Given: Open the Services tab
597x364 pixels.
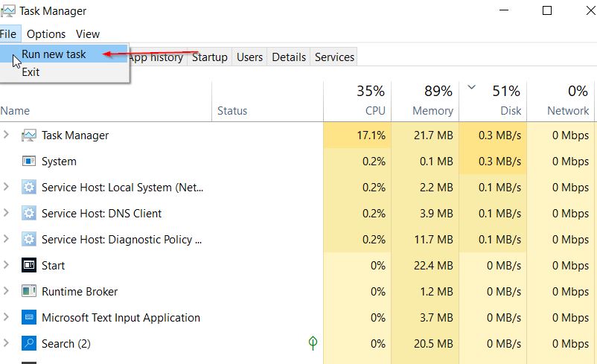Looking at the screenshot, I should (x=334, y=57).
